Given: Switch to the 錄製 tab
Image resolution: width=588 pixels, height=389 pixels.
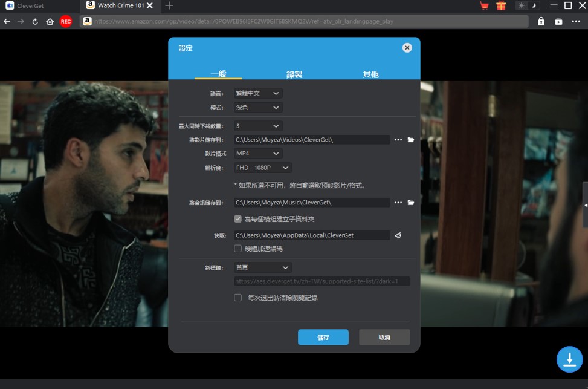Looking at the screenshot, I should pyautogui.click(x=294, y=74).
